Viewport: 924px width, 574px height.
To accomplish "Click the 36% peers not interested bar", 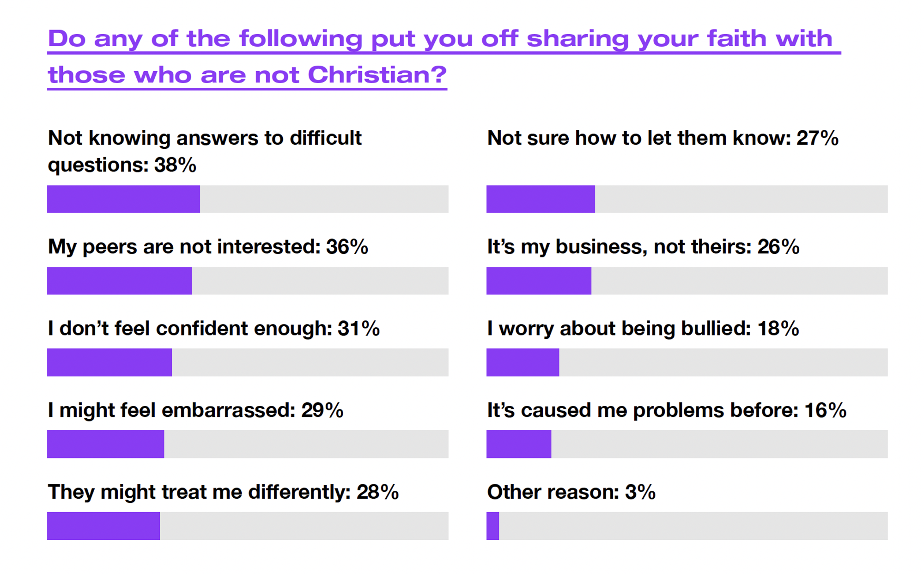I will [x=248, y=281].
